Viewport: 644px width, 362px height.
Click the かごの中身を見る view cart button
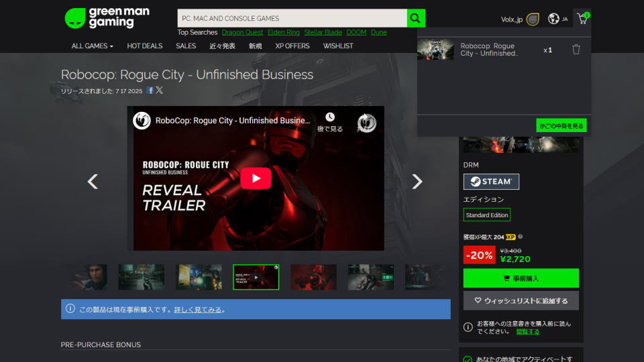pos(561,125)
